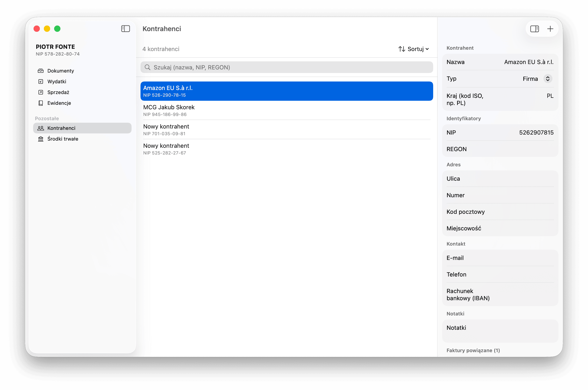Click the Ewidencje book icon
The width and height of the screenshot is (588, 390).
(40, 103)
